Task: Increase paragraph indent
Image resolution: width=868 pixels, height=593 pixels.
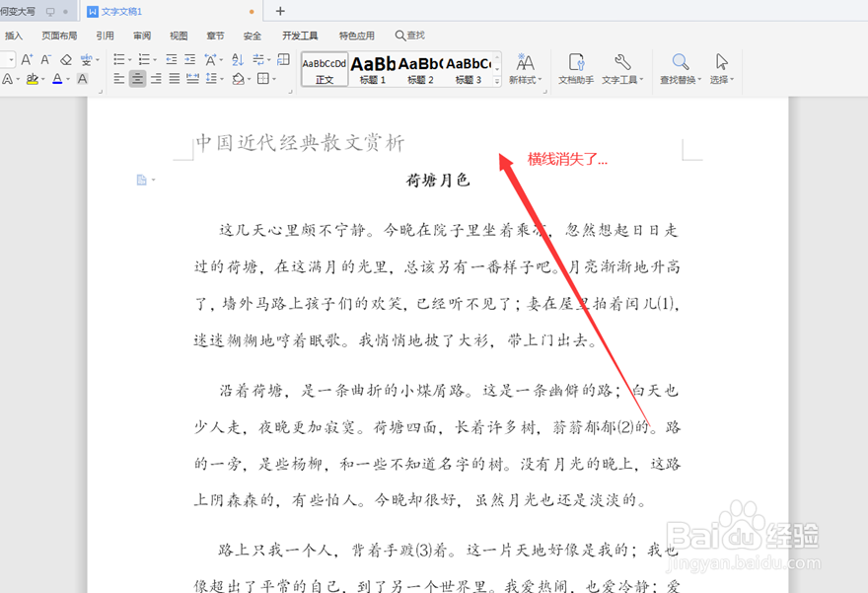Action: (x=189, y=60)
